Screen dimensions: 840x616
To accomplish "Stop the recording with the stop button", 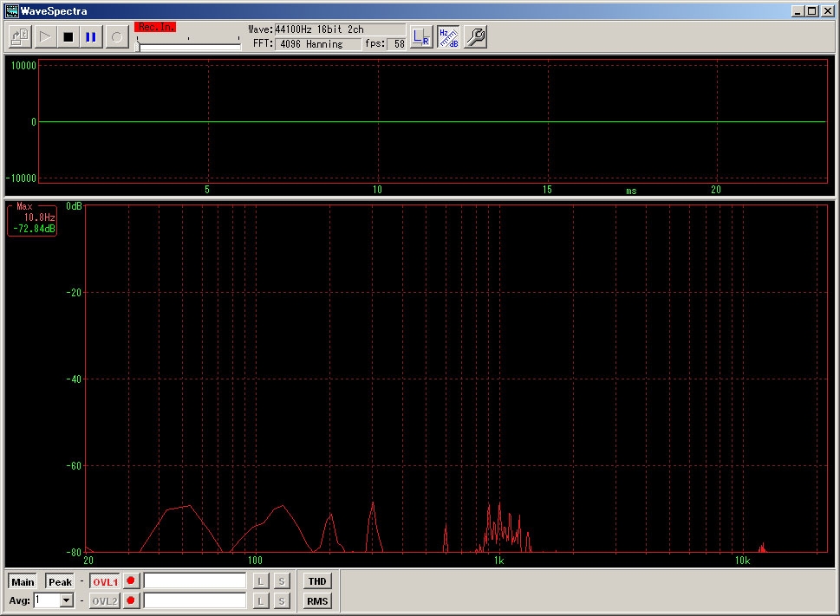I will pyautogui.click(x=68, y=37).
